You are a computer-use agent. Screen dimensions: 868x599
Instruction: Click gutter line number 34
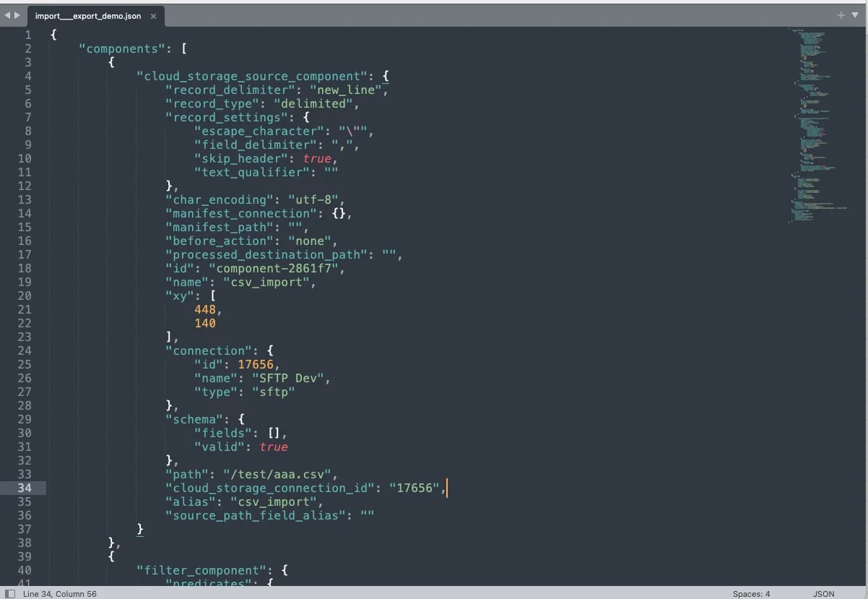pos(24,488)
